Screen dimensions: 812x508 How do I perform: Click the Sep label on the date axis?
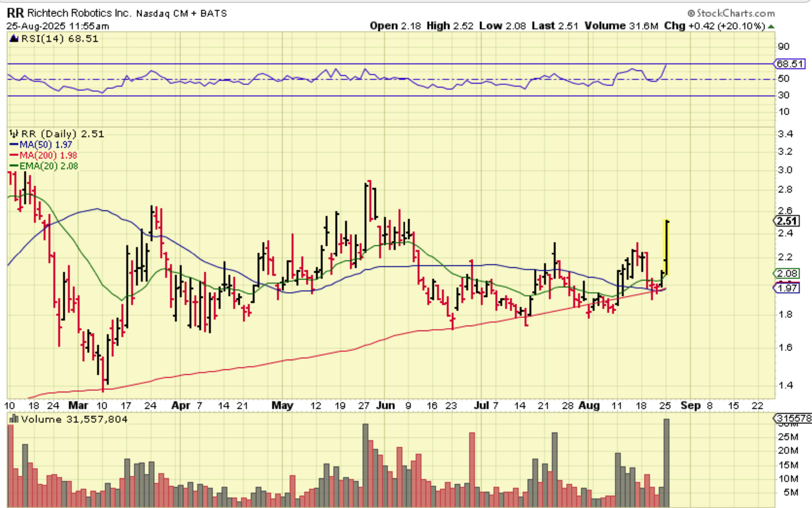[x=690, y=406]
